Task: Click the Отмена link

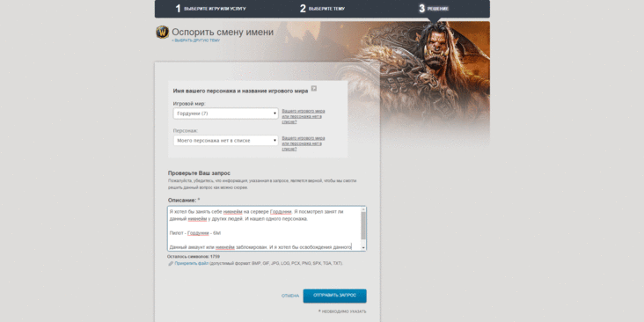Action: pyautogui.click(x=290, y=296)
